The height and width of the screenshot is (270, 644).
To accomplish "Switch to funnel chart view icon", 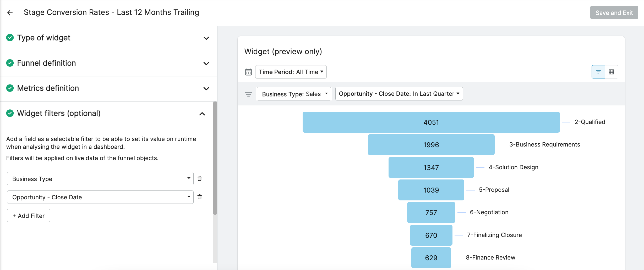I will pos(598,72).
